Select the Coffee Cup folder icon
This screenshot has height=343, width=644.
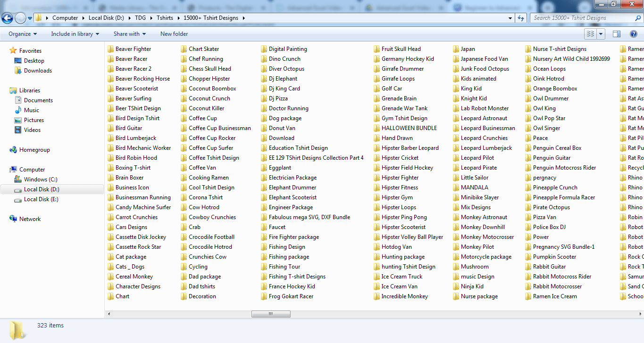[x=184, y=118]
